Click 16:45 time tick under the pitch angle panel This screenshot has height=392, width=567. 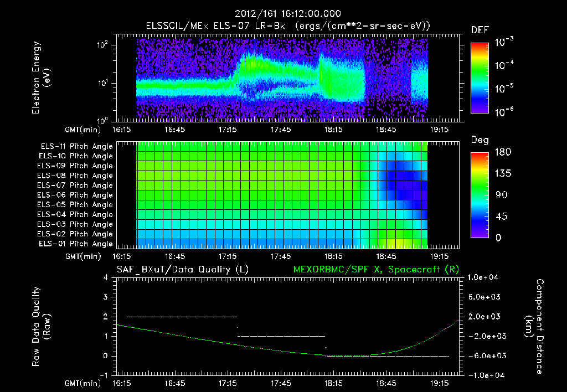pyautogui.click(x=174, y=256)
